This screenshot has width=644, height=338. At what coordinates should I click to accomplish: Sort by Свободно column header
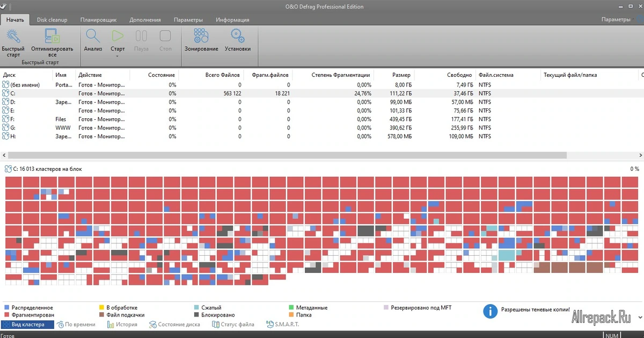tap(444, 75)
